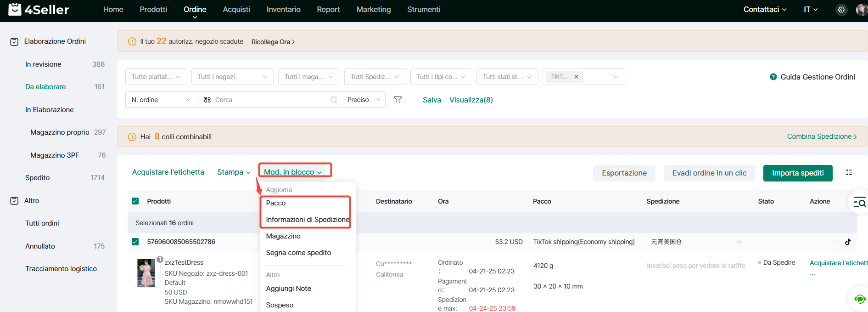Click the TikTok platform icon in order row
868x312 pixels.
coord(848,242)
